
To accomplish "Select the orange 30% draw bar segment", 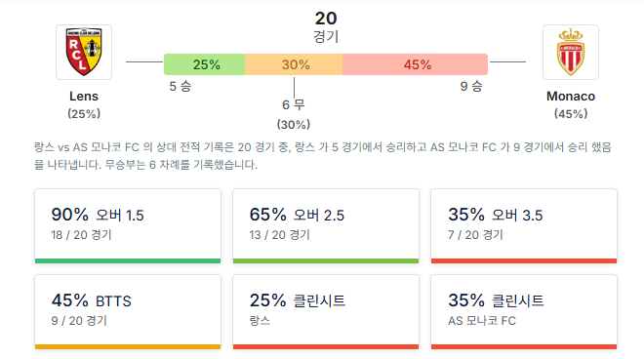I will 294,64.
